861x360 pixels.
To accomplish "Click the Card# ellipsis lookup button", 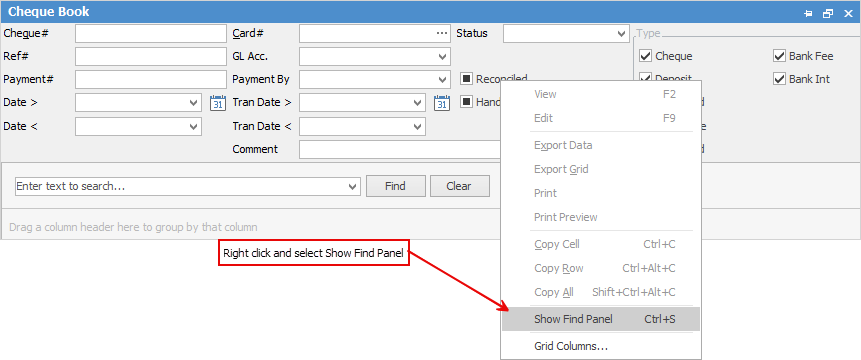I will 442,33.
